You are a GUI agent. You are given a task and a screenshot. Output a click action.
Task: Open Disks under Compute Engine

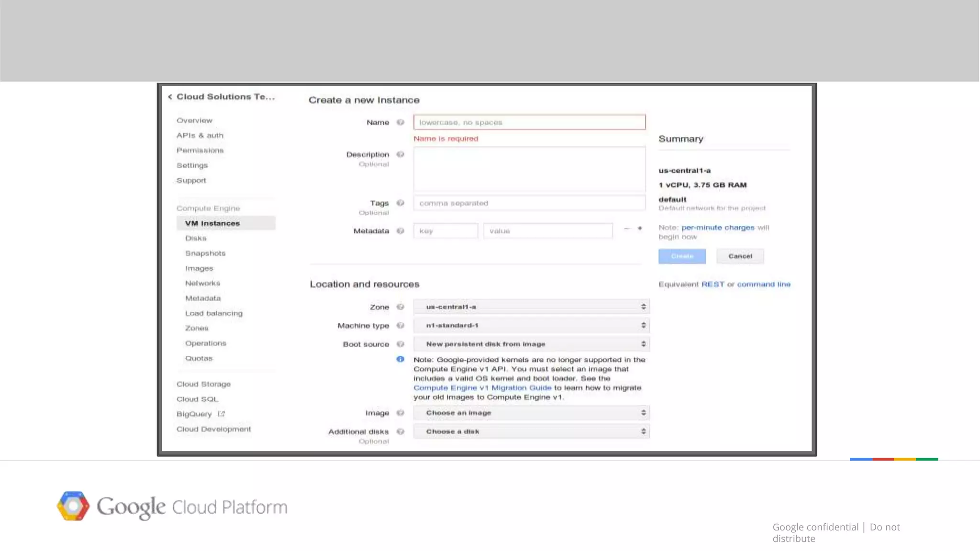(196, 238)
